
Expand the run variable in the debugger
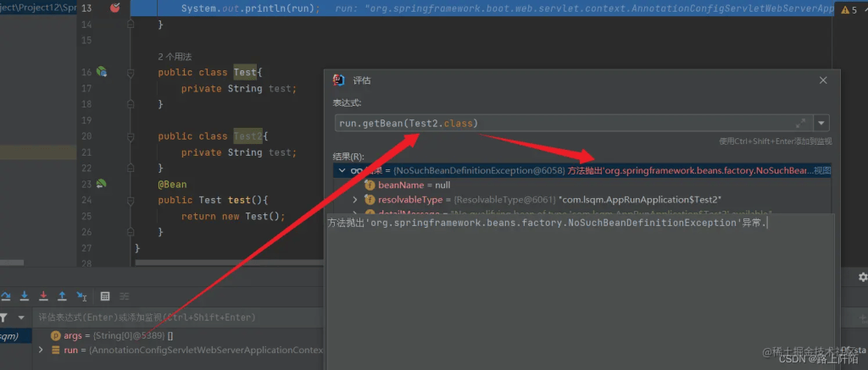tap(41, 350)
